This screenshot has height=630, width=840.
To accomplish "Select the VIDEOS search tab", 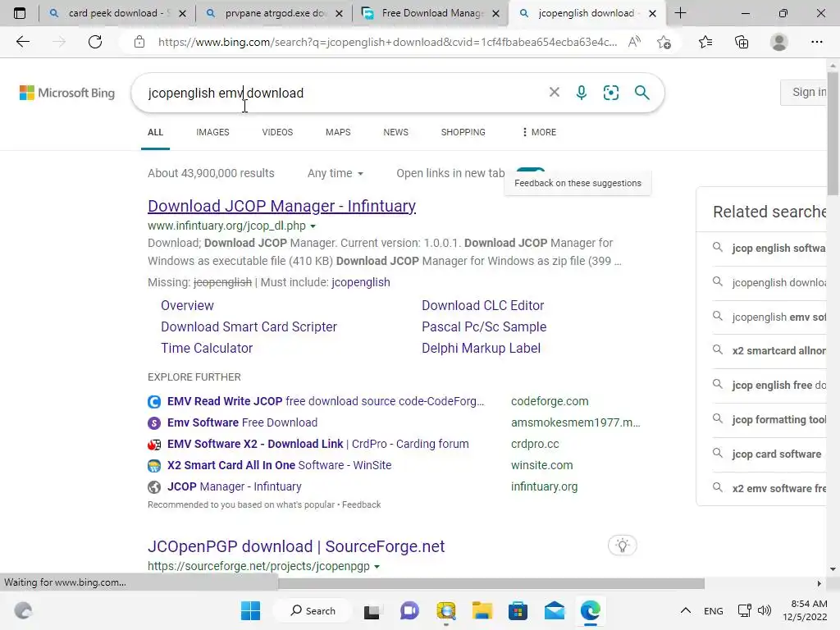I will pos(277,132).
